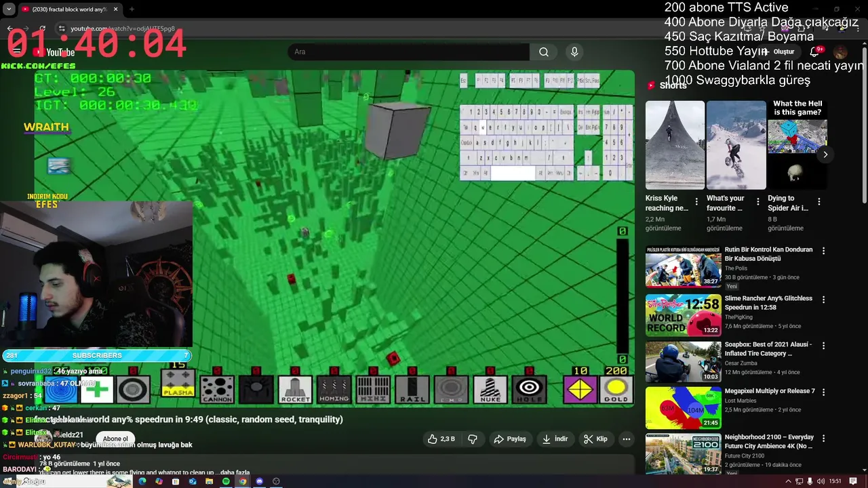The image size is (868, 488).
Task: Open options for Neighborhood 2100 video
Action: [824, 438]
